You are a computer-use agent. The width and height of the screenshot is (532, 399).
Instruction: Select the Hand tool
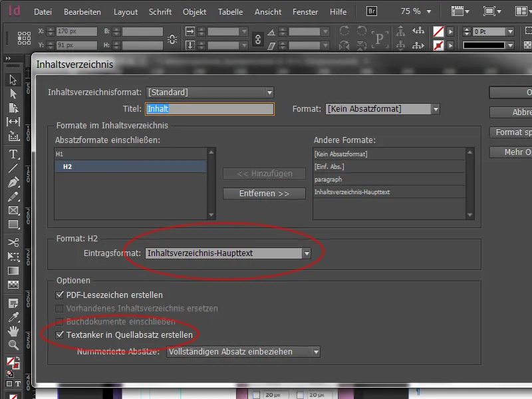13,331
